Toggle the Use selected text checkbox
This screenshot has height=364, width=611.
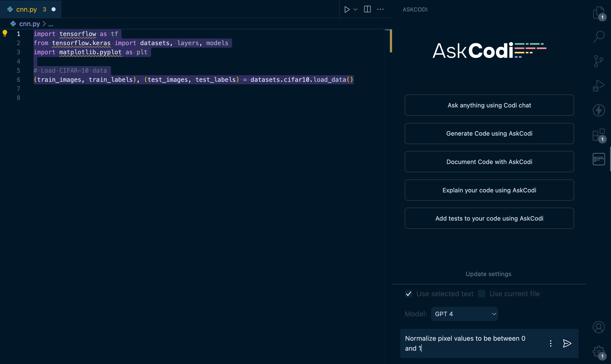408,294
